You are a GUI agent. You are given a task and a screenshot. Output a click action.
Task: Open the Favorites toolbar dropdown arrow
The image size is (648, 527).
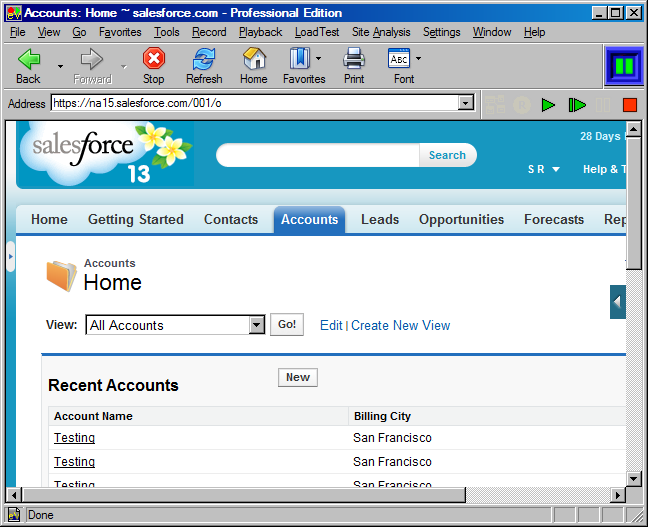318,59
